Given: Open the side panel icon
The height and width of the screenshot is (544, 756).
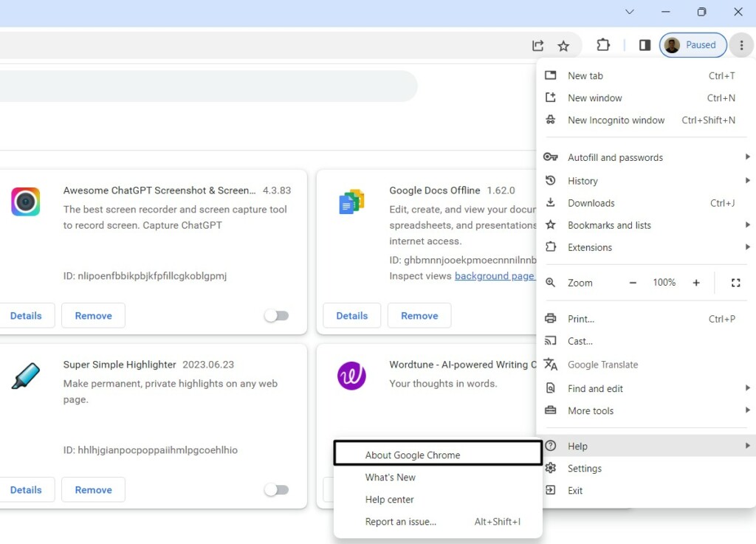Looking at the screenshot, I should [x=645, y=45].
